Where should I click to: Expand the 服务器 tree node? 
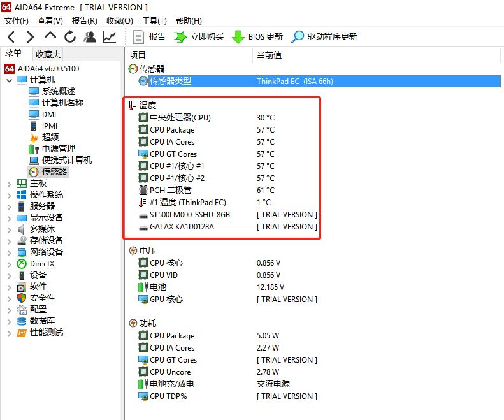pyautogui.click(x=10, y=206)
